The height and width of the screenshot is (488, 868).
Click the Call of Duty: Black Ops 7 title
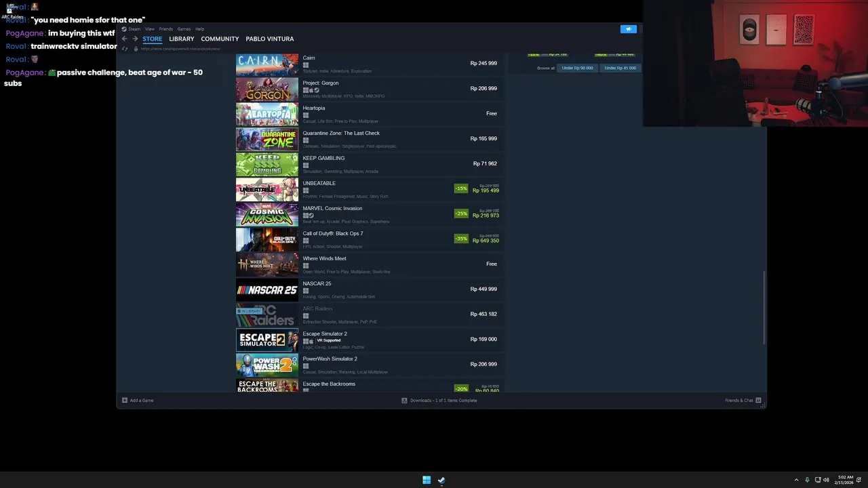(x=333, y=233)
